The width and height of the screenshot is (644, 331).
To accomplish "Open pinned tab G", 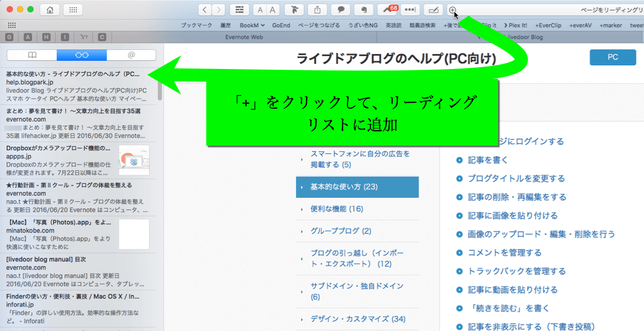I will click(x=9, y=37).
